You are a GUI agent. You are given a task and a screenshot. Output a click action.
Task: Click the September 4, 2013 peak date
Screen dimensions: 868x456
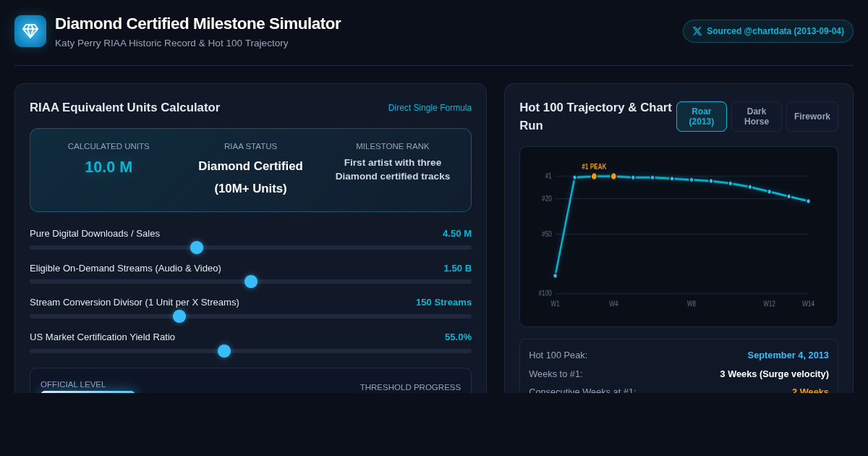point(788,355)
